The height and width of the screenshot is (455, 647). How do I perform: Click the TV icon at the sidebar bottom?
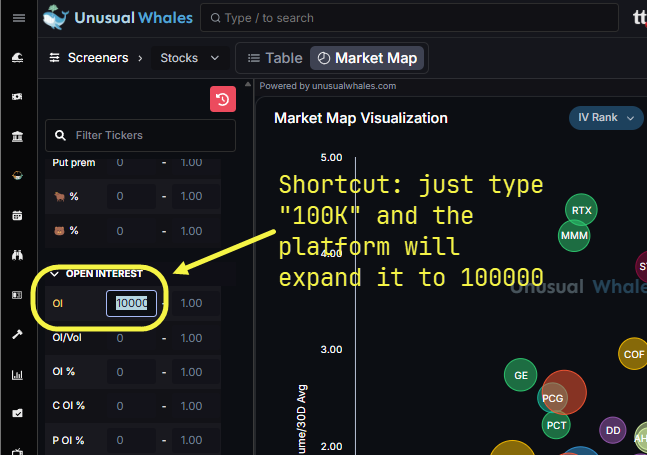(17, 451)
